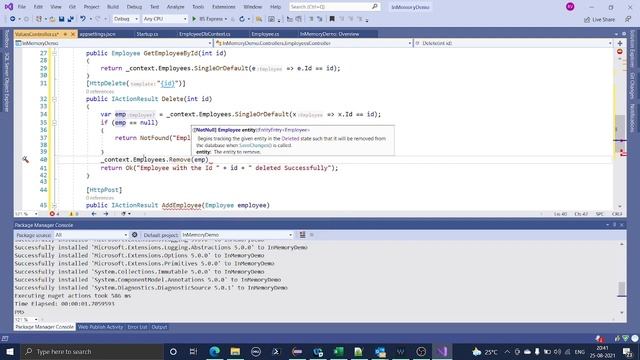Screen dimensions: 640x360
Task: Select the Package Manager Console tab
Action: pyautogui.click(x=44, y=327)
